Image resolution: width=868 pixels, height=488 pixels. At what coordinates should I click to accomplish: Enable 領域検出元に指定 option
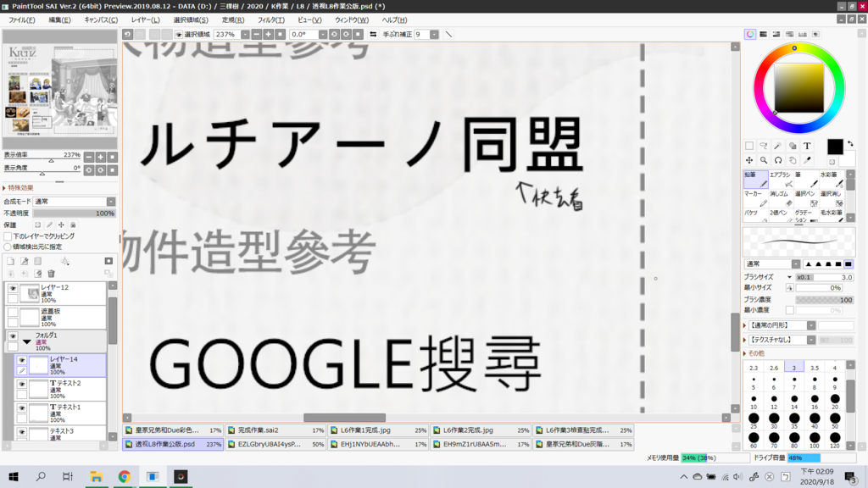(8, 247)
